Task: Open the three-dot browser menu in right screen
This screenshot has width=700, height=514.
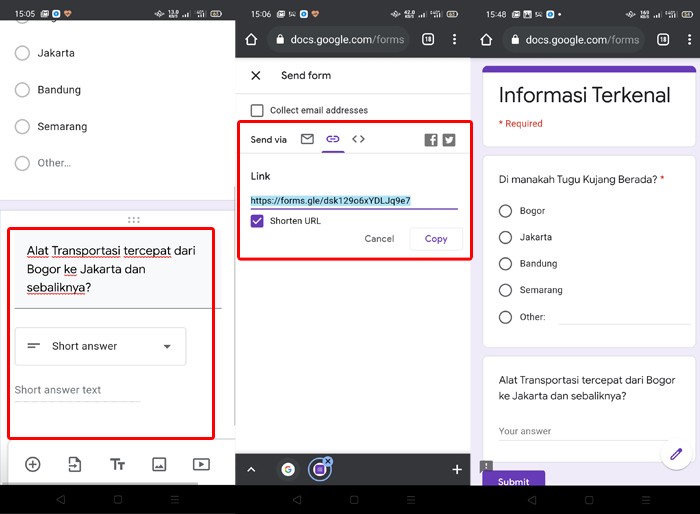Action: click(690, 40)
